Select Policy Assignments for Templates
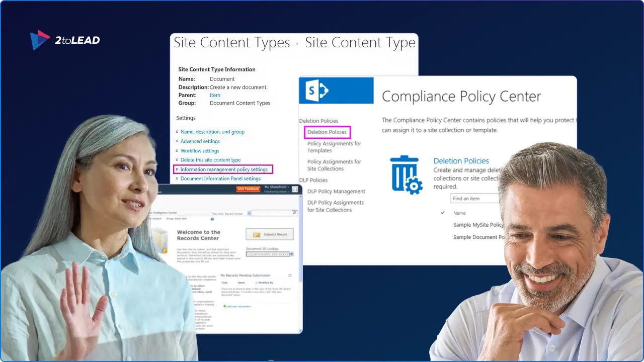This screenshot has width=644, height=362. coord(334,147)
